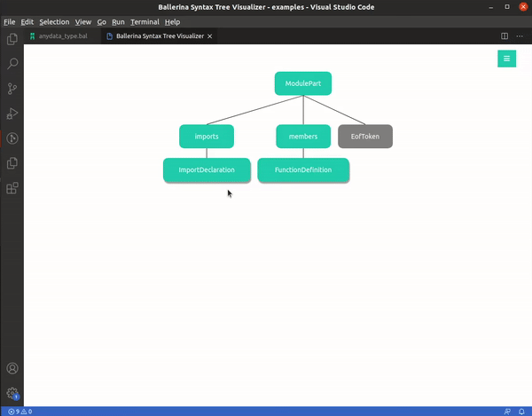Close the VS Code window
Screen dimensions: 532x416
pyautogui.click(x=523, y=7)
